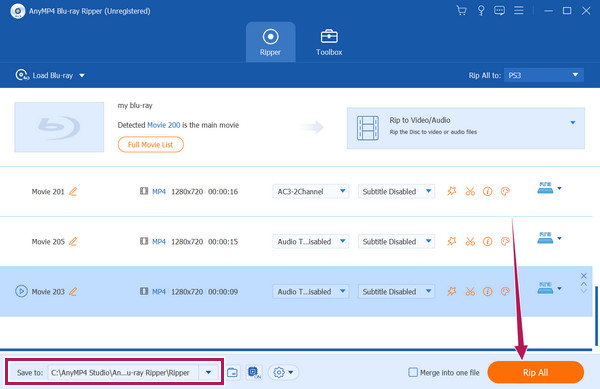Click MP4 format label of Movie 205
Image resolution: width=600 pixels, height=389 pixels.
[x=159, y=242]
